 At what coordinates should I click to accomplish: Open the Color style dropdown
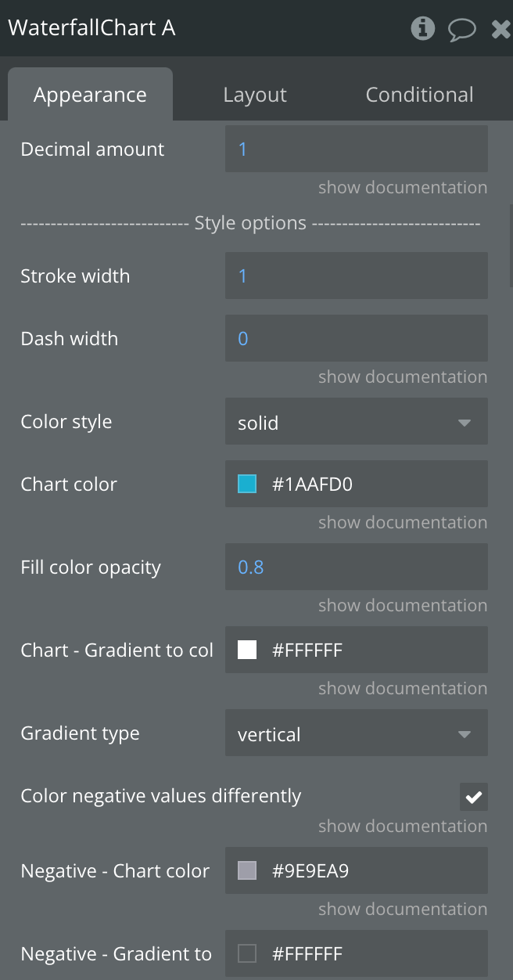point(357,421)
